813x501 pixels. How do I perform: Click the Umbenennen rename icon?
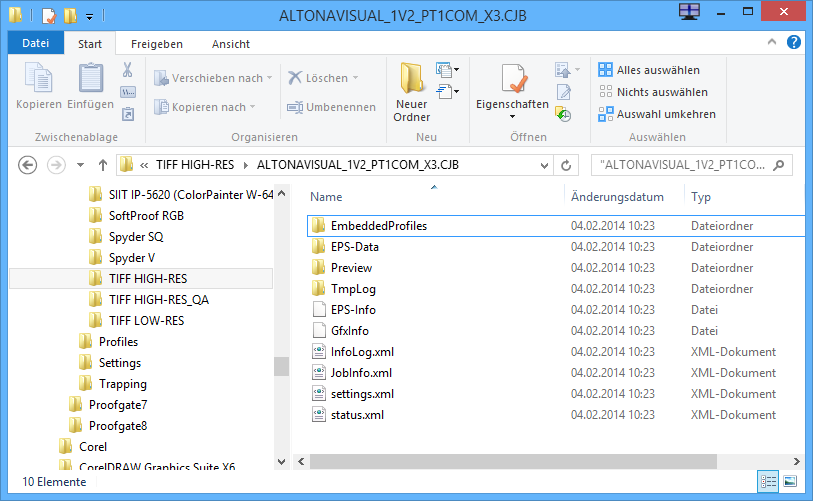tap(295, 107)
